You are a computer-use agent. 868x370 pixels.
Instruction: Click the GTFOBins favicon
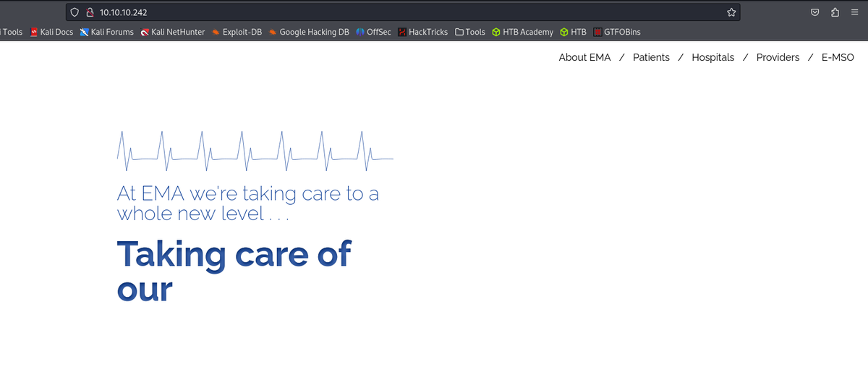[x=597, y=32]
